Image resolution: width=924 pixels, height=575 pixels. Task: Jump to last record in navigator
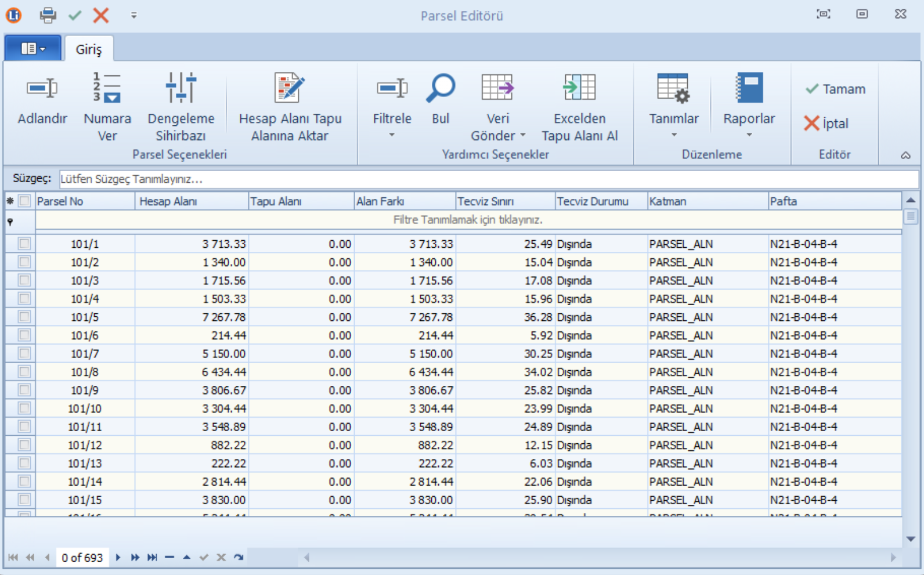[x=152, y=558]
